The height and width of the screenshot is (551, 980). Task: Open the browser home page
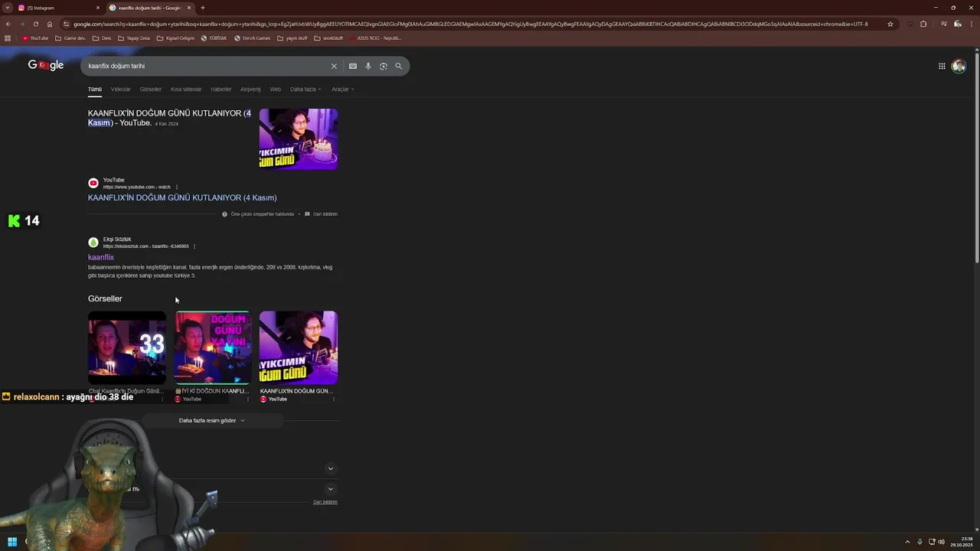pos(50,24)
